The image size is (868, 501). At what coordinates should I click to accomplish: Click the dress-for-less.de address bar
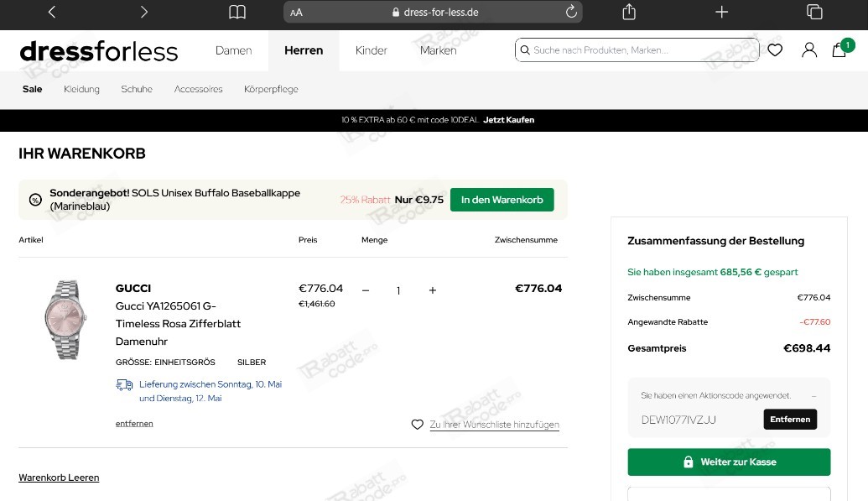tap(433, 12)
